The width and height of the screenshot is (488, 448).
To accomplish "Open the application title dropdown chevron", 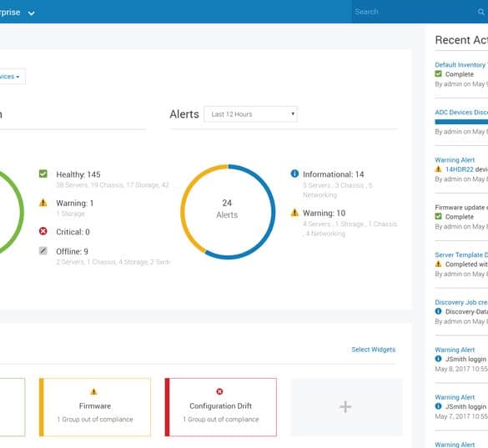I will [x=31, y=13].
